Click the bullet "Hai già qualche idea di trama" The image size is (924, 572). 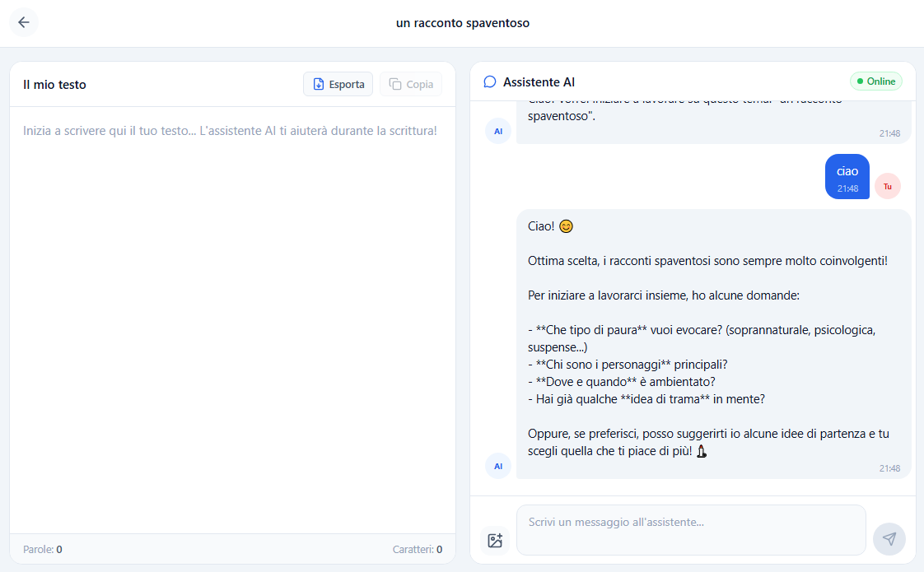tap(646, 399)
